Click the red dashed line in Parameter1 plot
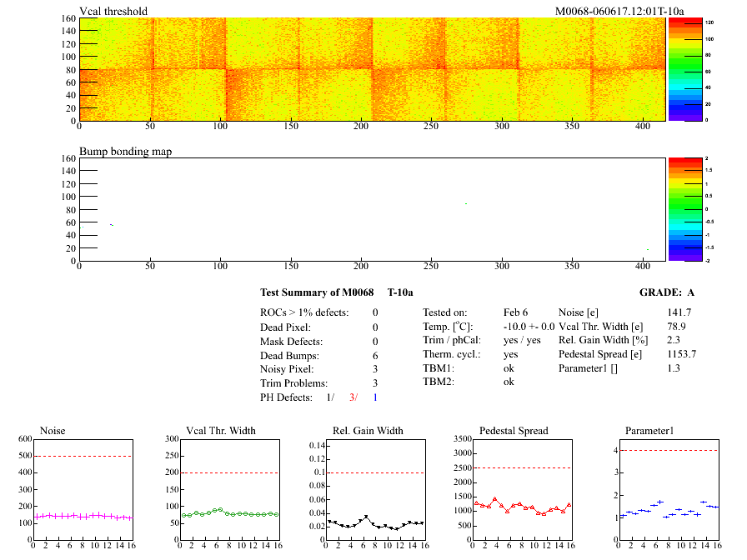Viewport: 747px width, 560px height. pyautogui.click(x=667, y=451)
